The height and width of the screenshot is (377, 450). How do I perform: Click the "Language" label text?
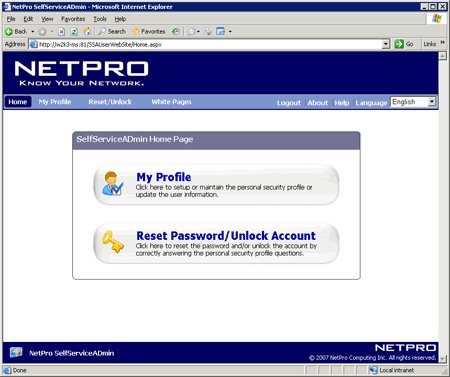(x=371, y=103)
